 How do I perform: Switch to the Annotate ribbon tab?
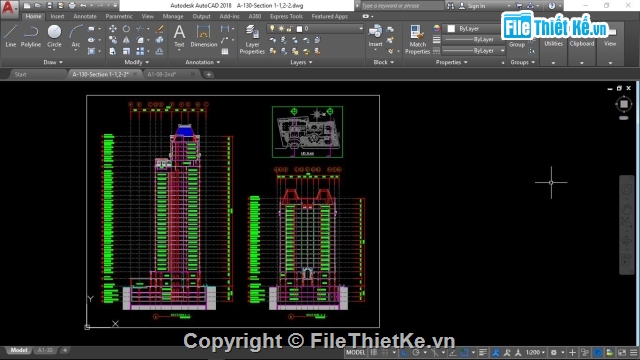click(x=85, y=16)
